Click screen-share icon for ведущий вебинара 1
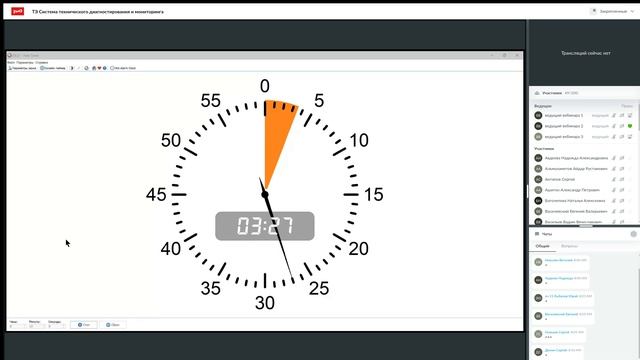Image resolution: width=640 pixels, height=360 pixels. click(x=630, y=116)
